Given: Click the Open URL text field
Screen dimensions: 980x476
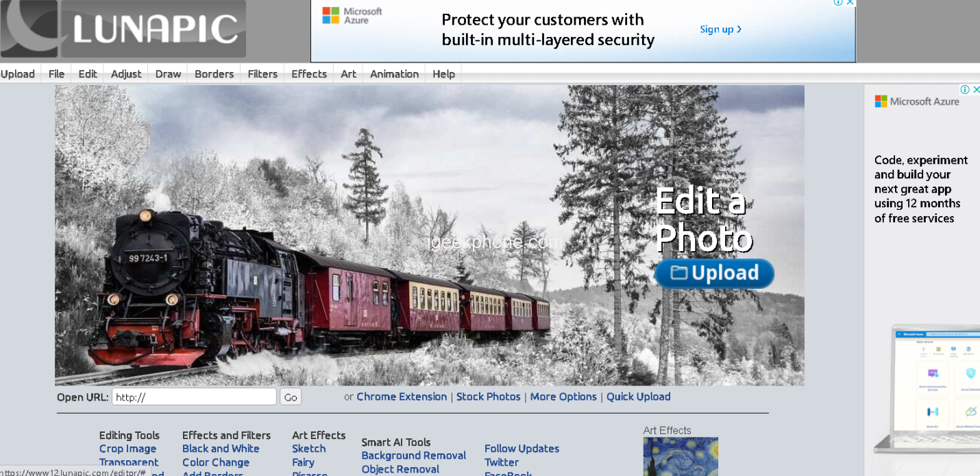Looking at the screenshot, I should click(x=194, y=397).
